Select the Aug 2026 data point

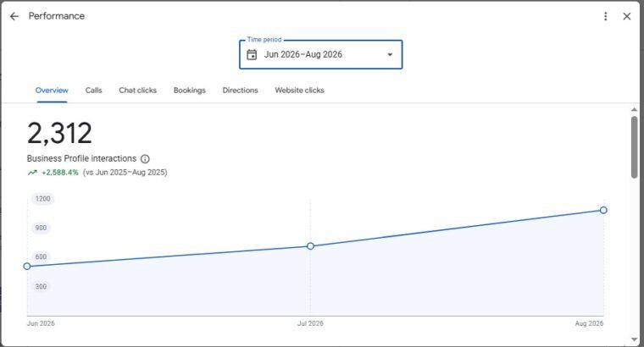click(x=603, y=210)
